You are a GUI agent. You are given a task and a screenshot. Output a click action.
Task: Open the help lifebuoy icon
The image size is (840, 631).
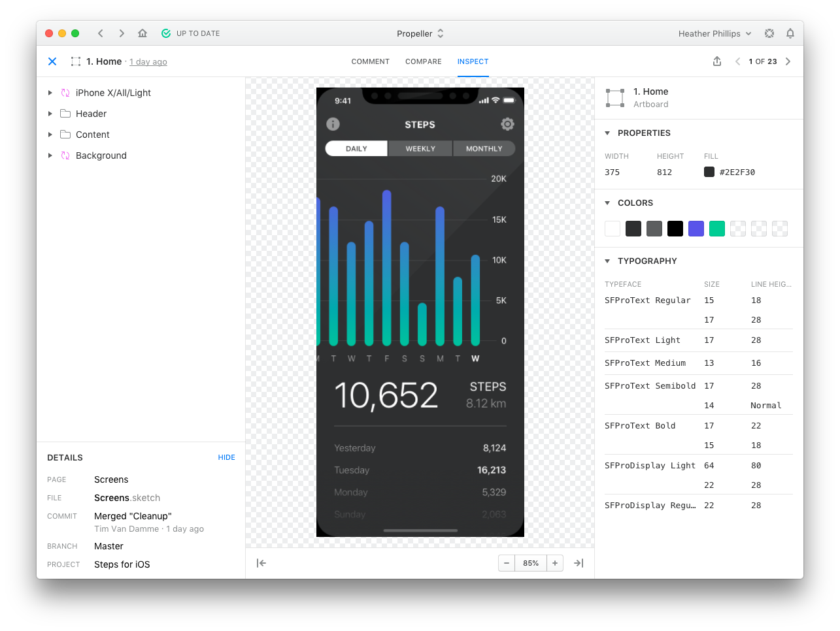pyautogui.click(x=769, y=33)
